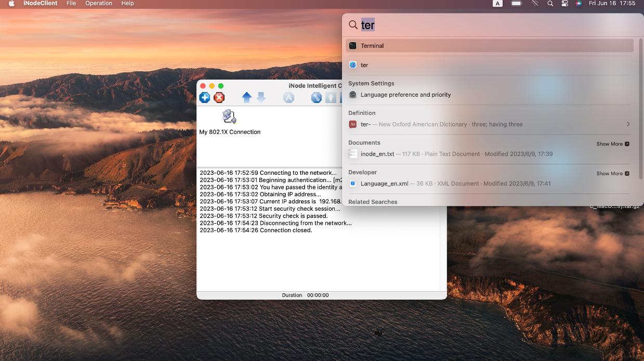Click the Safari icon beside 'ter' suggestion

coord(353,65)
